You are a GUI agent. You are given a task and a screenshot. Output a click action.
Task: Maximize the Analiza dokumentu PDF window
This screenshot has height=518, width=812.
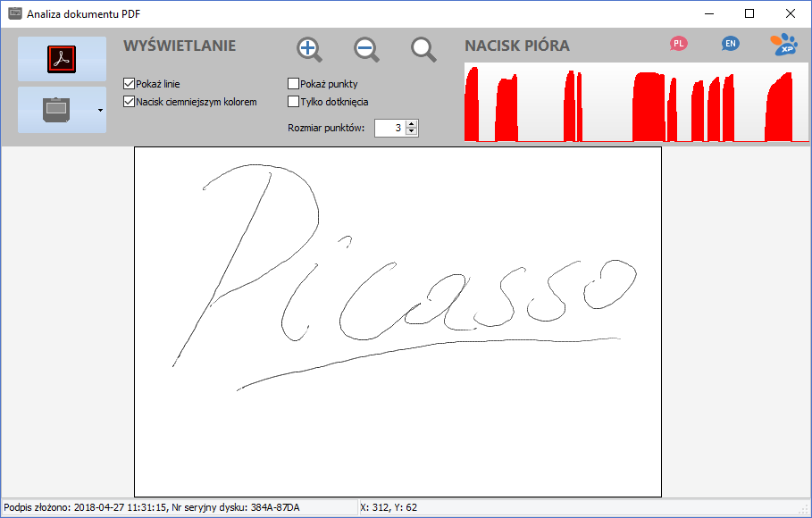point(749,13)
